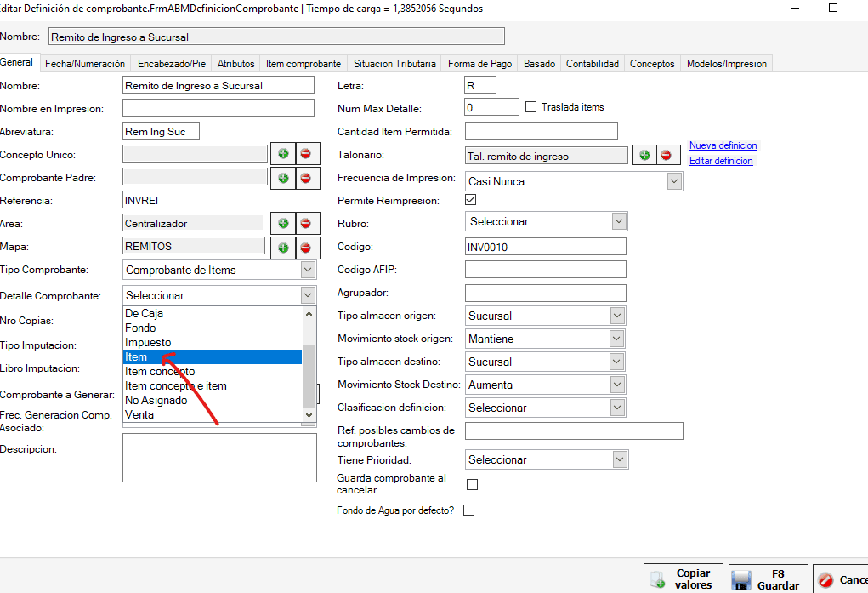
Task: Uncheck the Permite Reimpresion checkbox
Action: pyautogui.click(x=471, y=200)
